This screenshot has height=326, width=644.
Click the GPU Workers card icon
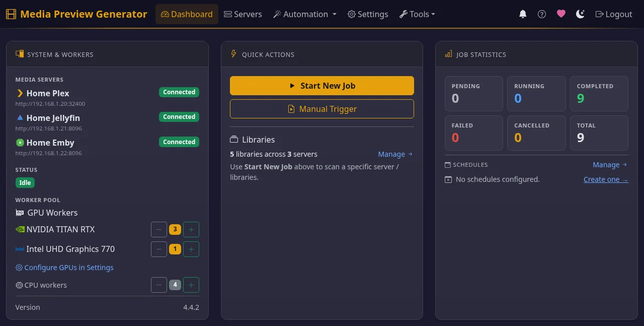click(x=20, y=213)
